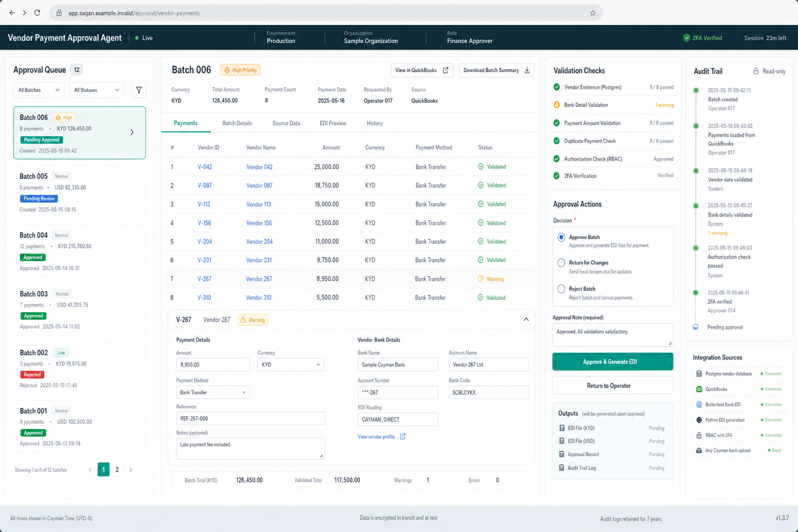Image resolution: width=798 pixels, height=532 pixels.
Task: Click the warning status icon in row 7
Action: click(481, 278)
